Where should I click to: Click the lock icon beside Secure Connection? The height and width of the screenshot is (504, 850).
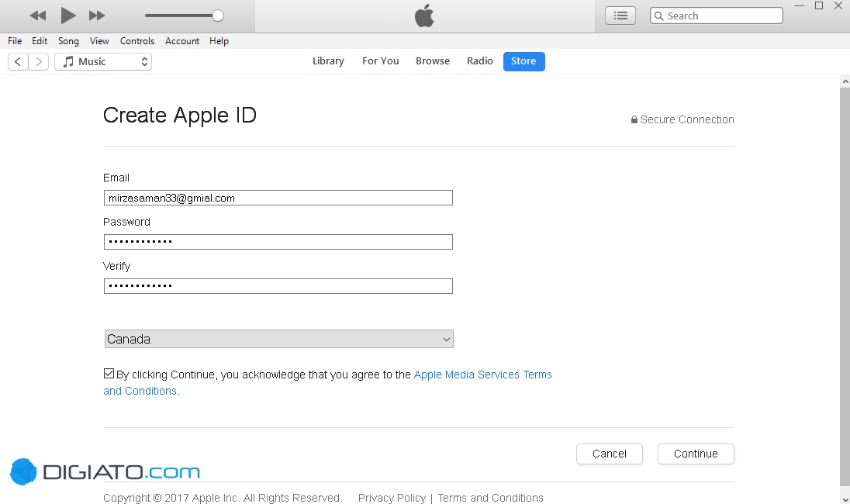pos(634,119)
